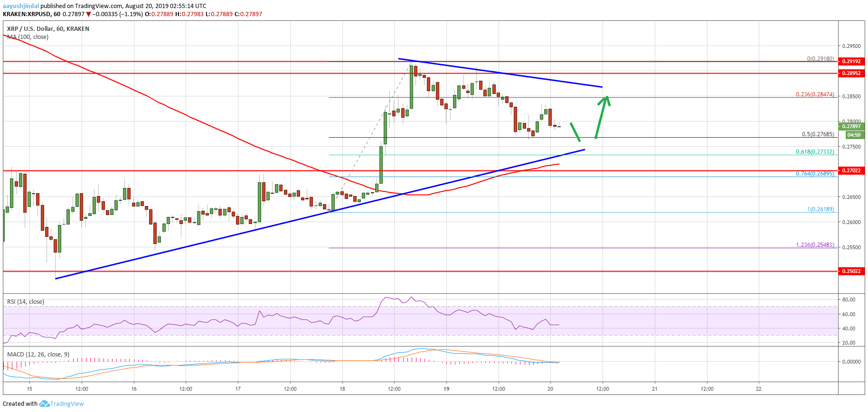Viewport: 868px width, 412px height.
Task: Click the Fibonacci label 1(0.26189)
Action: (821, 209)
